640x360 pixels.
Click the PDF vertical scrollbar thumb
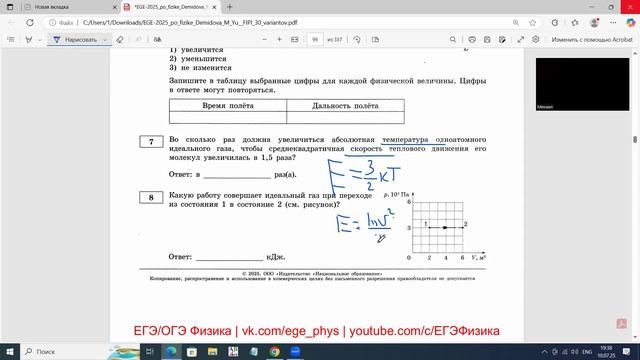(635, 140)
